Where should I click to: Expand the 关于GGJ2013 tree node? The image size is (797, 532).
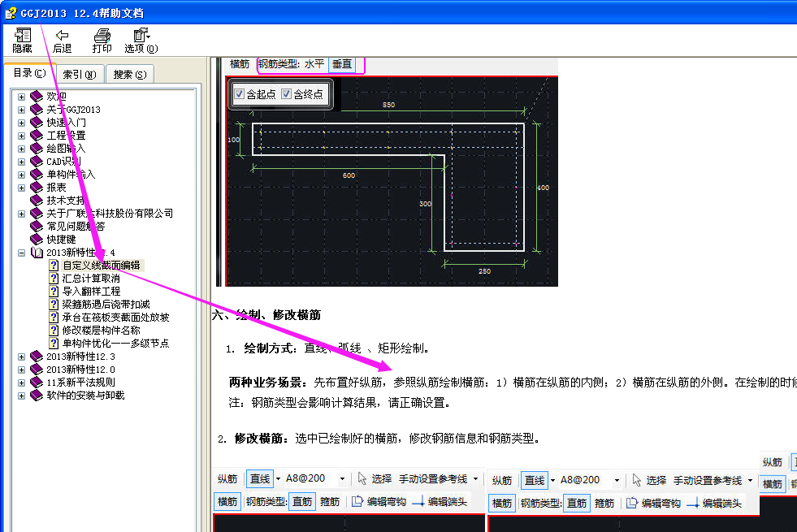(x=21, y=110)
